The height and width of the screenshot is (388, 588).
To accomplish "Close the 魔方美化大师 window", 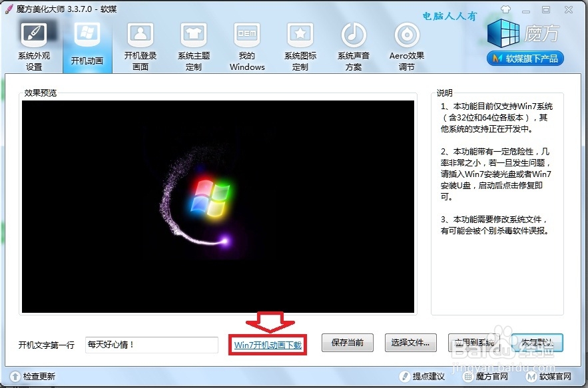I will click(x=569, y=10).
